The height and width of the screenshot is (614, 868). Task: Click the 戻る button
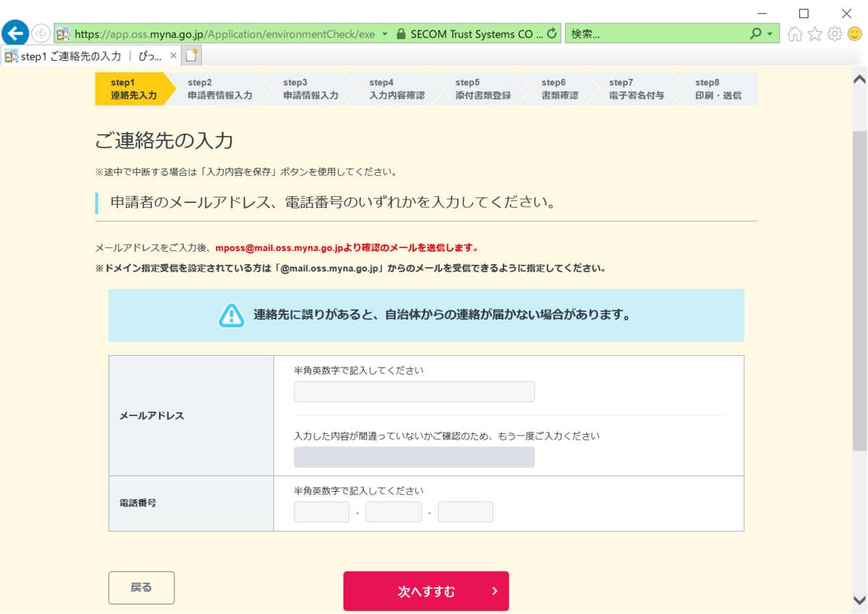[142, 587]
